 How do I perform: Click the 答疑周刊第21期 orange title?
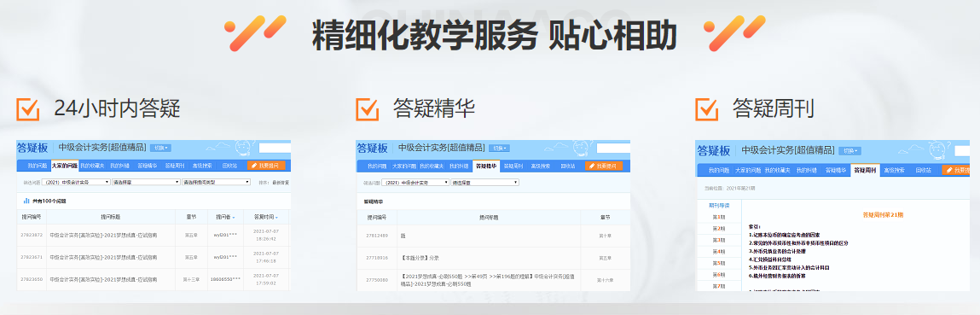click(883, 215)
